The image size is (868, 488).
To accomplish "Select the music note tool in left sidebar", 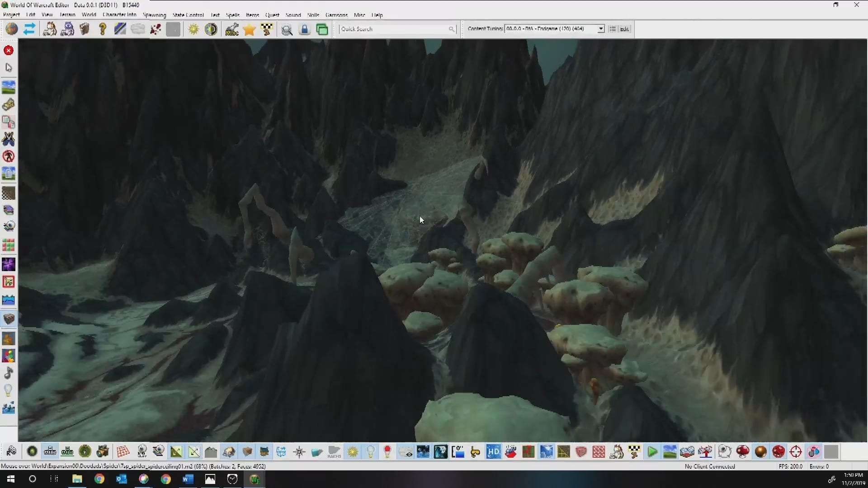I will (x=9, y=373).
